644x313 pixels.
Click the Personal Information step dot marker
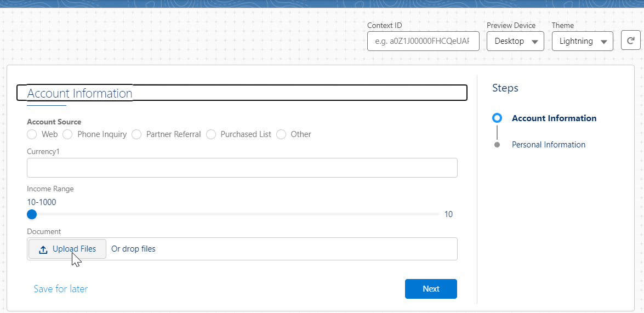[x=497, y=145]
